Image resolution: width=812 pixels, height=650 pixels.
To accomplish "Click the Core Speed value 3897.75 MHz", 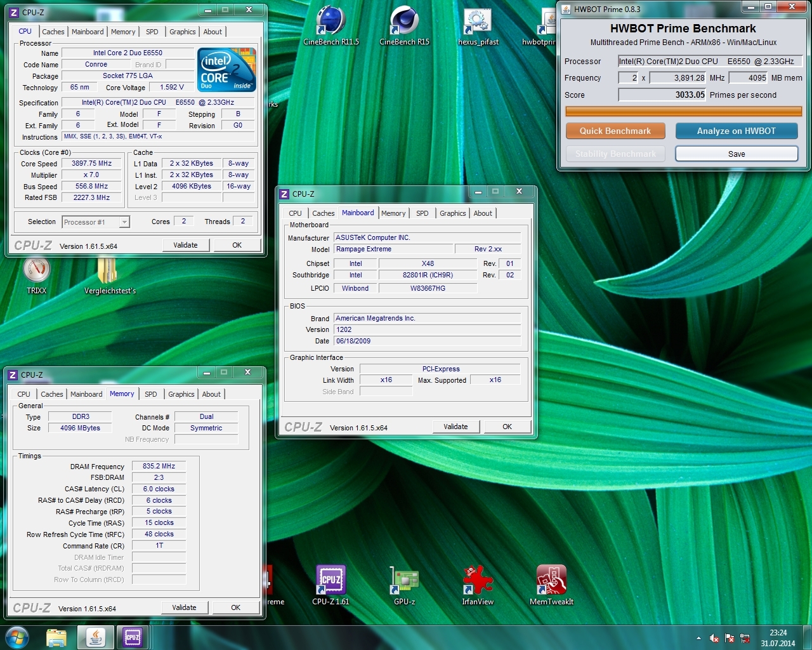I will click(x=91, y=164).
